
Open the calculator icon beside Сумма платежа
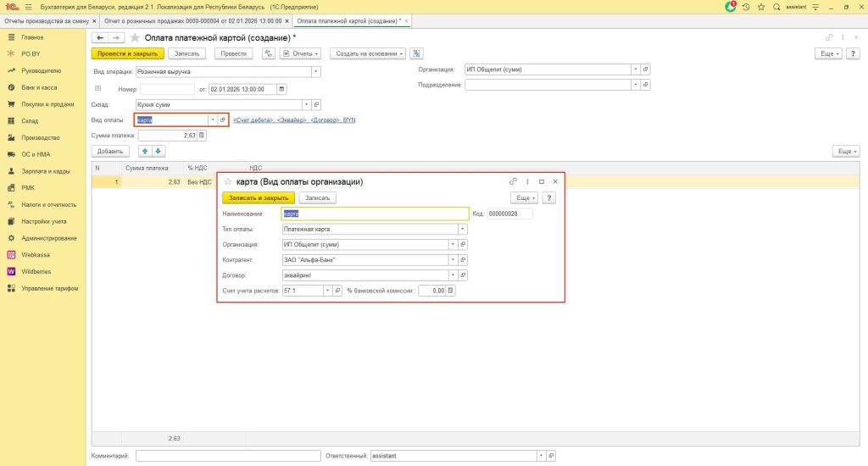[202, 136]
